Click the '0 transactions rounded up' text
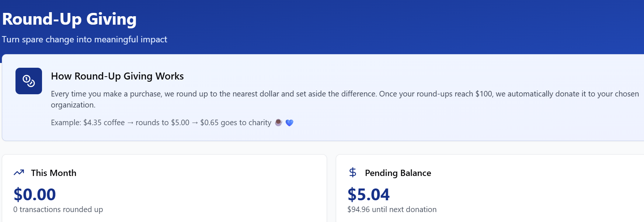 [58, 209]
